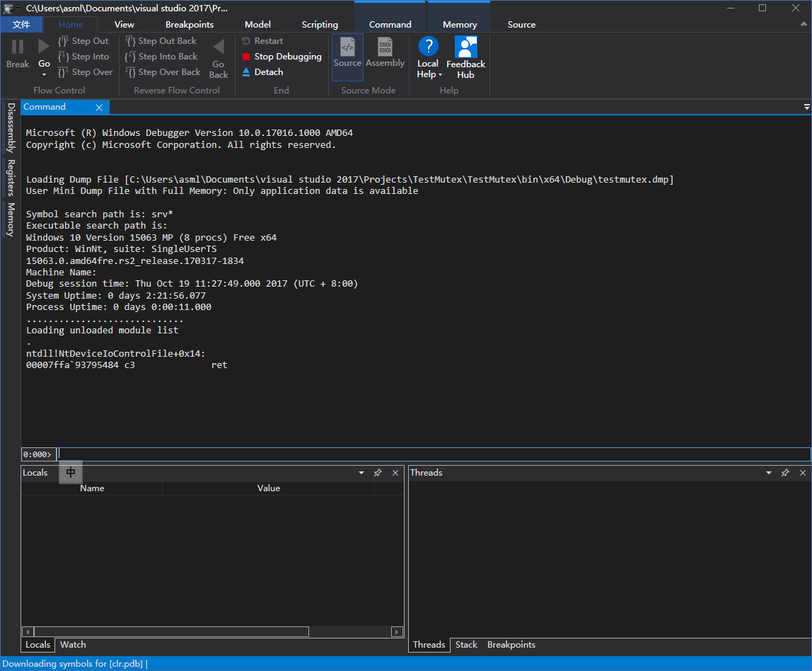The width and height of the screenshot is (812, 671).
Task: Expand the Local Help dropdown
Action: point(440,74)
